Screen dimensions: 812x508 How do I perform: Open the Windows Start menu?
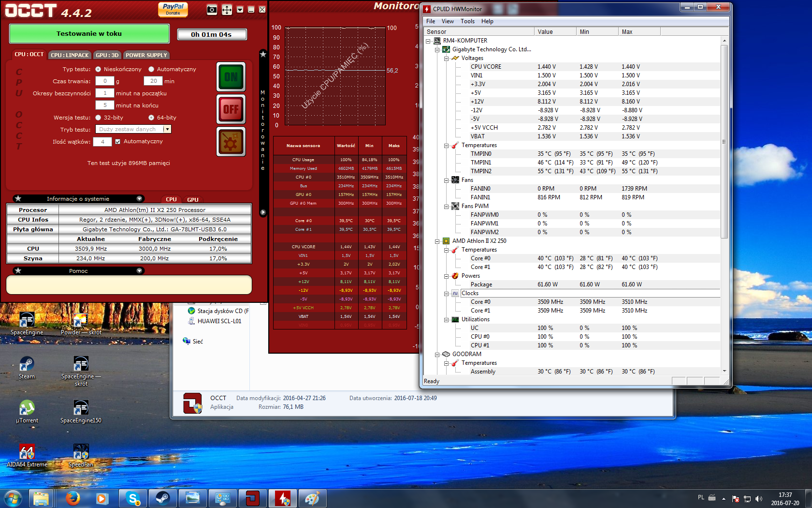(x=13, y=498)
